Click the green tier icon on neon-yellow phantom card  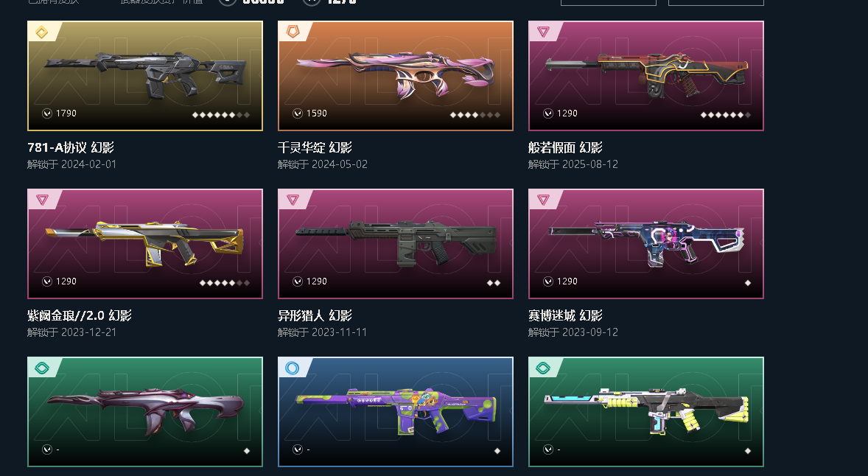[x=542, y=368]
